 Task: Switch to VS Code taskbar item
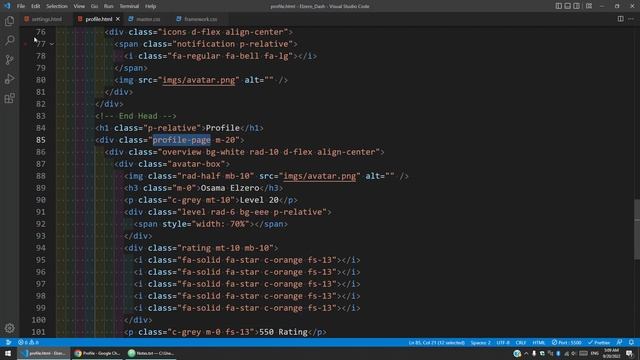pos(44,353)
